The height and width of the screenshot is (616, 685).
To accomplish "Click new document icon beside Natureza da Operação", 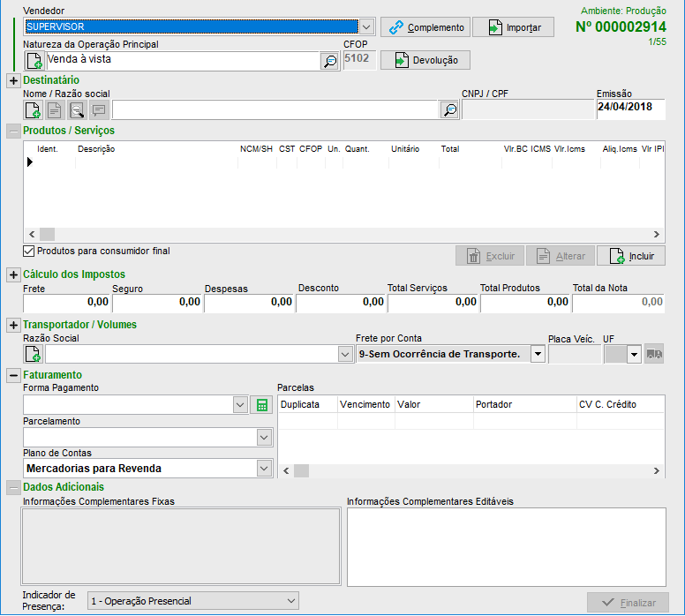I will 34,61.
